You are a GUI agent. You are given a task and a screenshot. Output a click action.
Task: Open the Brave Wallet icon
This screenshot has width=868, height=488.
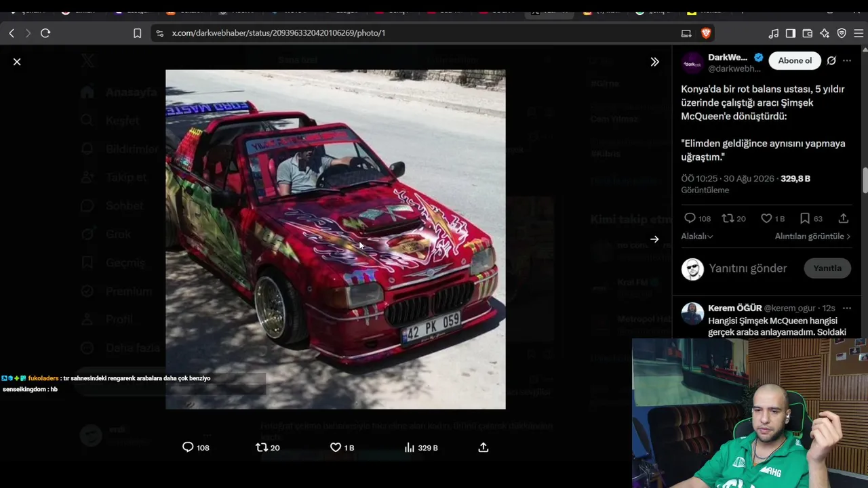tap(808, 33)
